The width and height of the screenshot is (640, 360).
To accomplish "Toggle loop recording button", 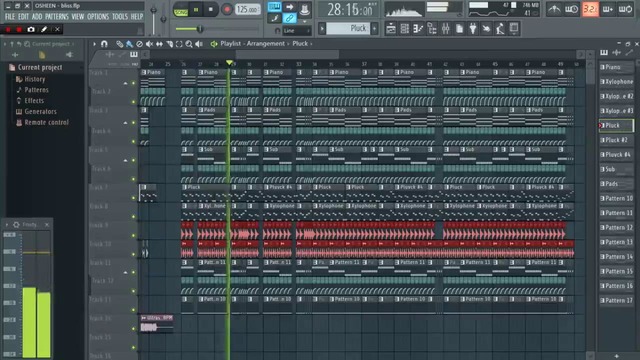I will coord(625,9).
